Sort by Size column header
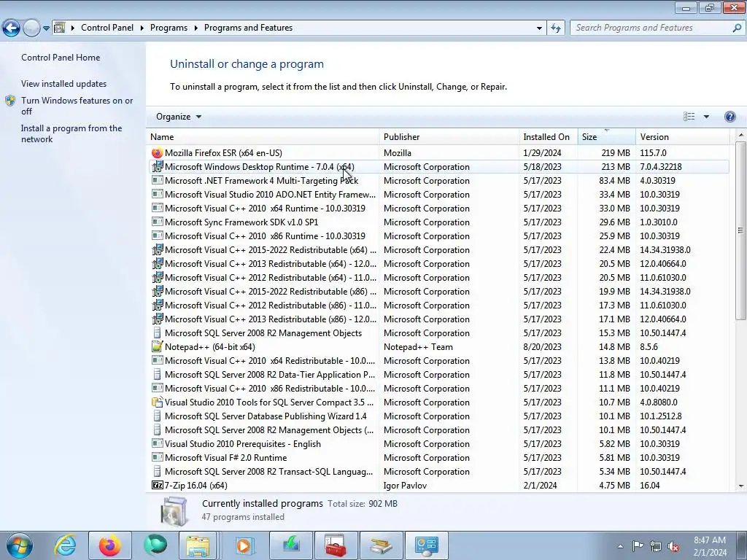Screen dimensions: 747x560 [x=606, y=136]
